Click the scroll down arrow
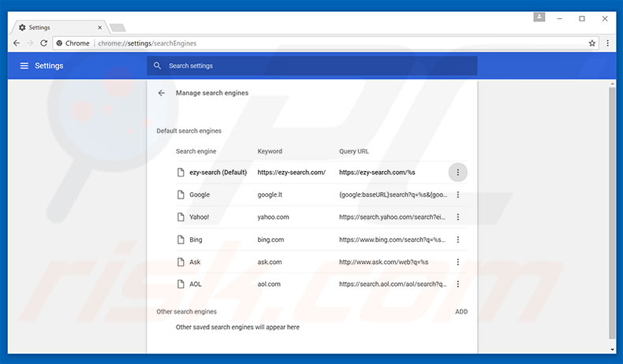Viewport: 623px width, 364px height. [x=612, y=350]
